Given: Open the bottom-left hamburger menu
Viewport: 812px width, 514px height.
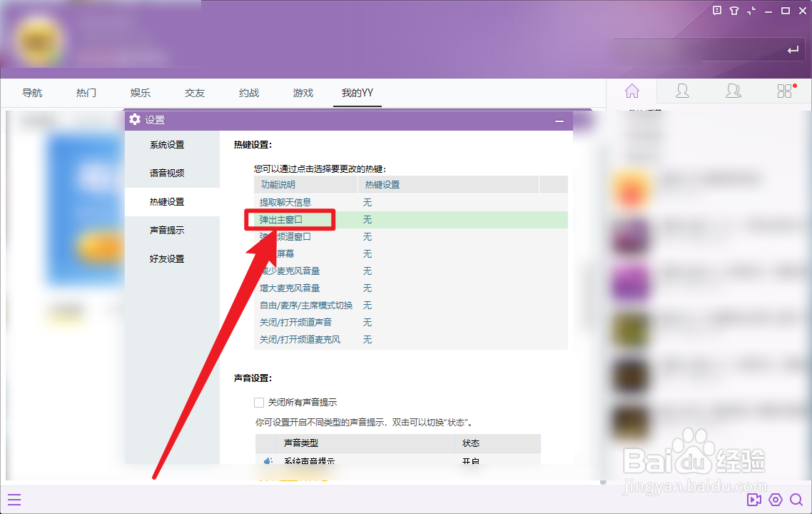Looking at the screenshot, I should 14,500.
